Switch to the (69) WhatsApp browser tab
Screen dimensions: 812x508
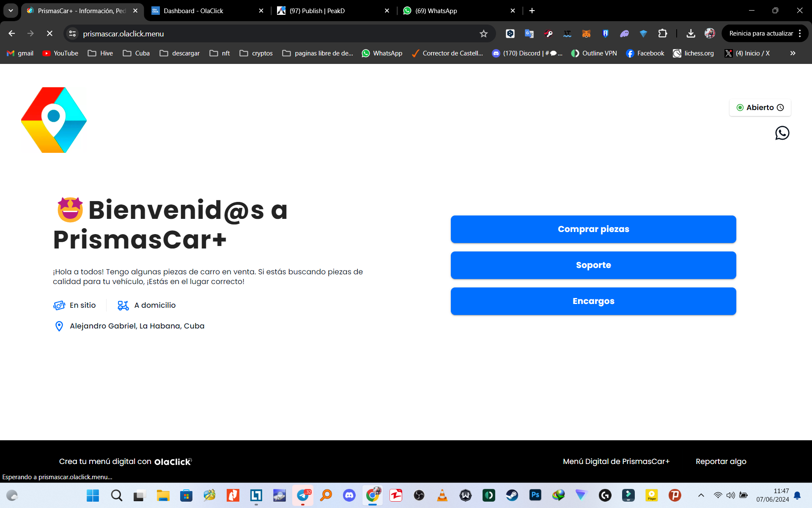[458, 11]
